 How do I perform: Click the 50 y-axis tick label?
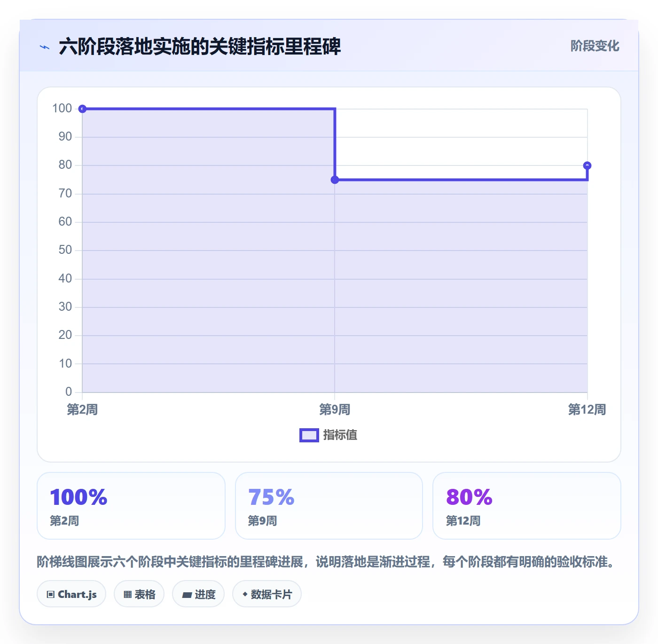click(65, 250)
